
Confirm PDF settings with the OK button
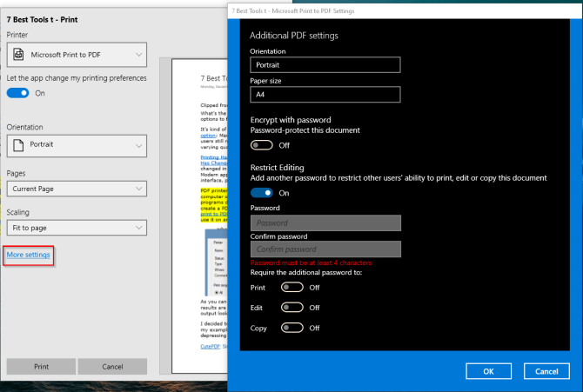[x=488, y=371]
